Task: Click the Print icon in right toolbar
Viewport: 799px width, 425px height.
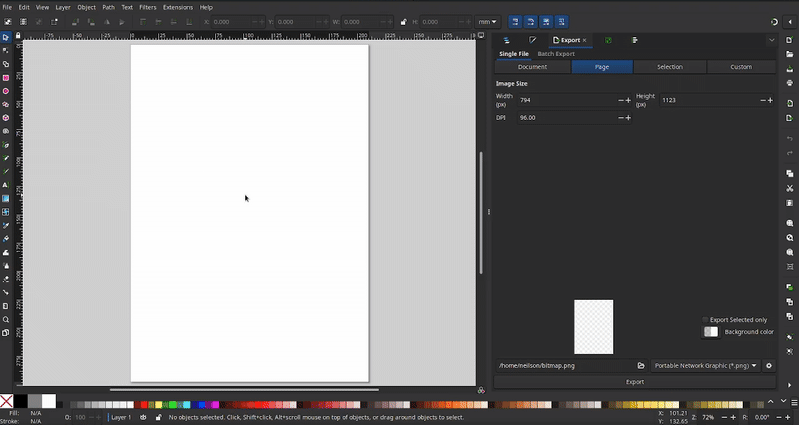Action: point(790,84)
